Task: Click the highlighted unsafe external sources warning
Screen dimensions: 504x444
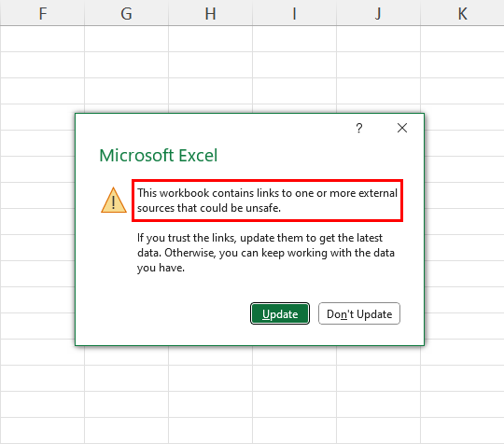Action: (267, 201)
